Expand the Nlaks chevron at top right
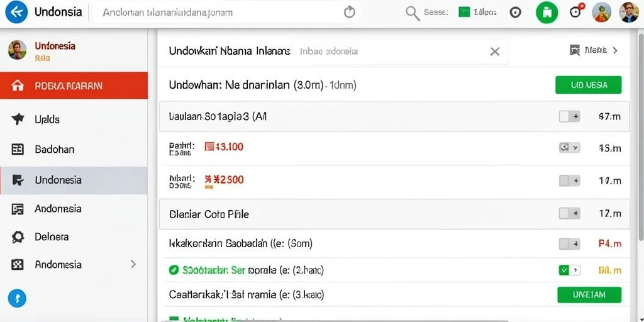 click(615, 50)
